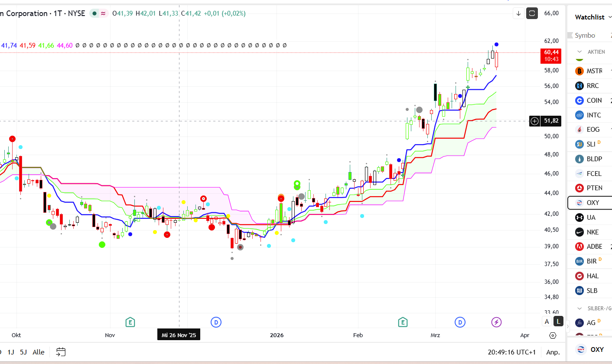Screen dimensions: 612x364
Task: Click the down arrow button above chart
Action: [x=518, y=13]
